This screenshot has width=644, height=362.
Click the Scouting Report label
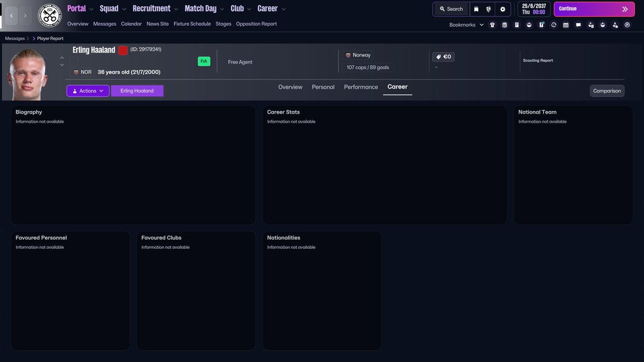tap(538, 61)
